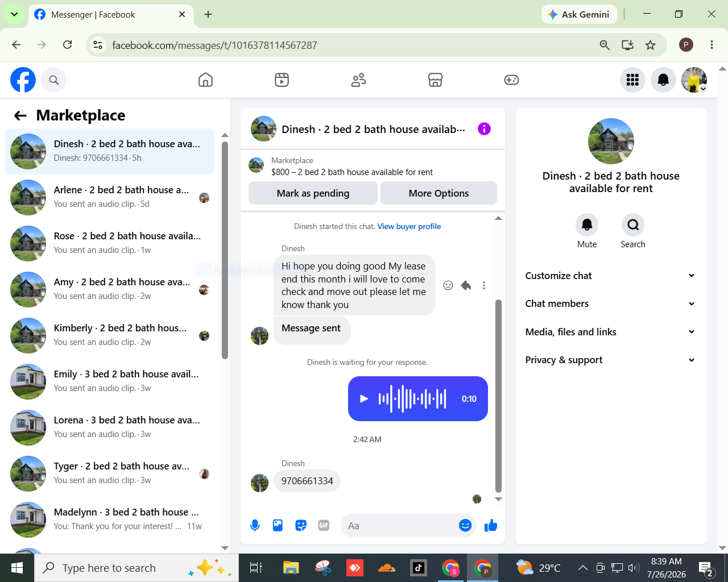
Task: Click the waveform of the audio clip
Action: (x=412, y=399)
